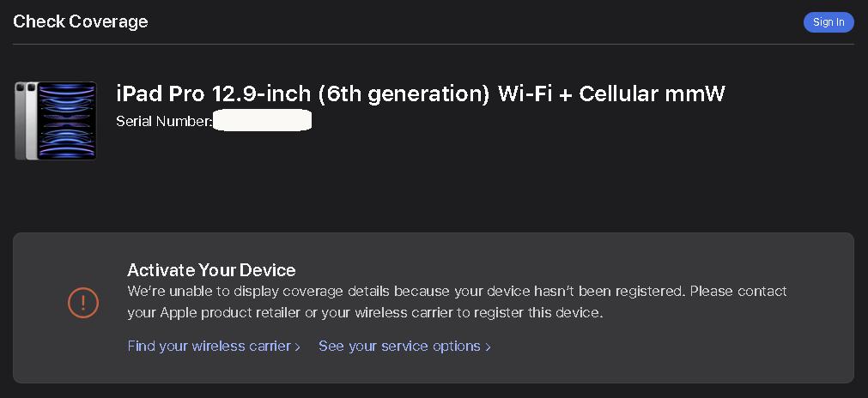Click chevron after See your service options
The width and height of the screenshot is (868, 398).
(488, 347)
